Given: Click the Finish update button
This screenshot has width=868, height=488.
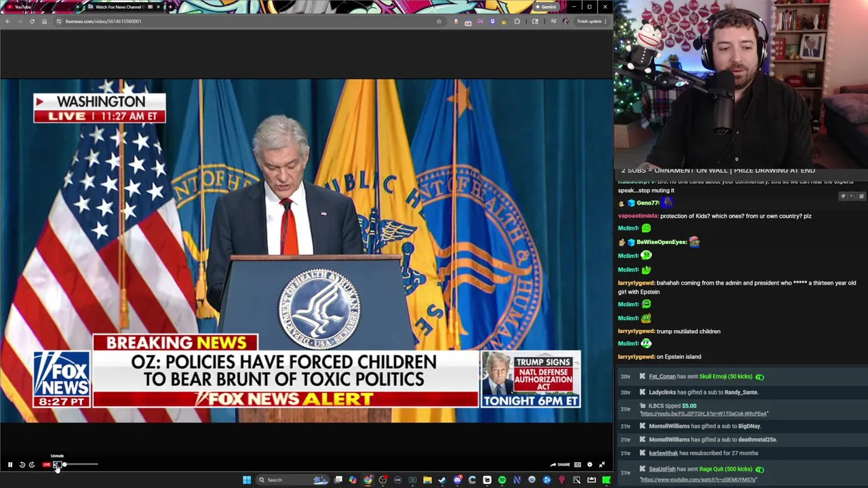Looking at the screenshot, I should coord(589,21).
